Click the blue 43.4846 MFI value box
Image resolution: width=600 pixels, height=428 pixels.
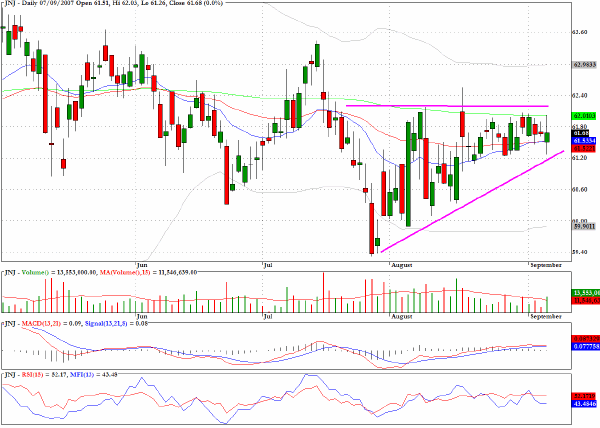click(x=585, y=404)
